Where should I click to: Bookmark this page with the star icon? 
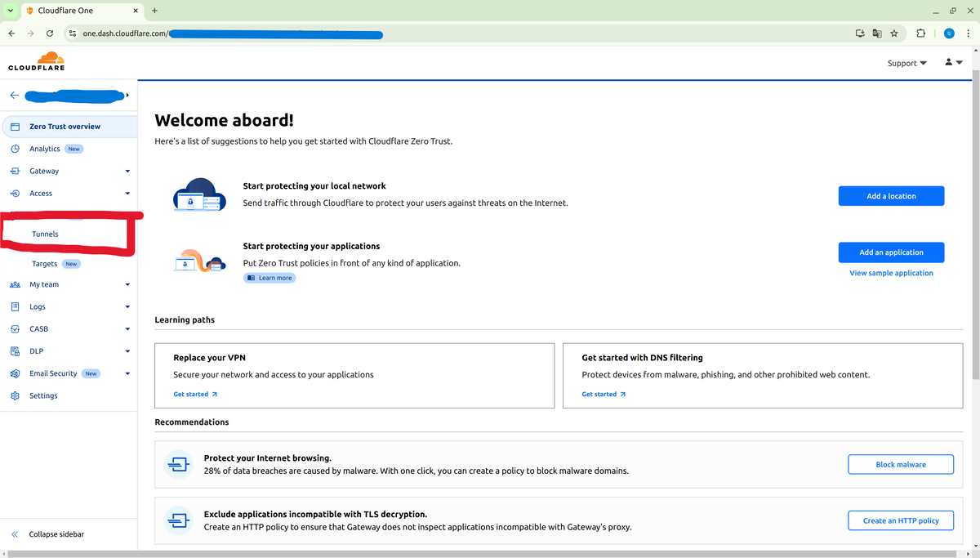894,33
